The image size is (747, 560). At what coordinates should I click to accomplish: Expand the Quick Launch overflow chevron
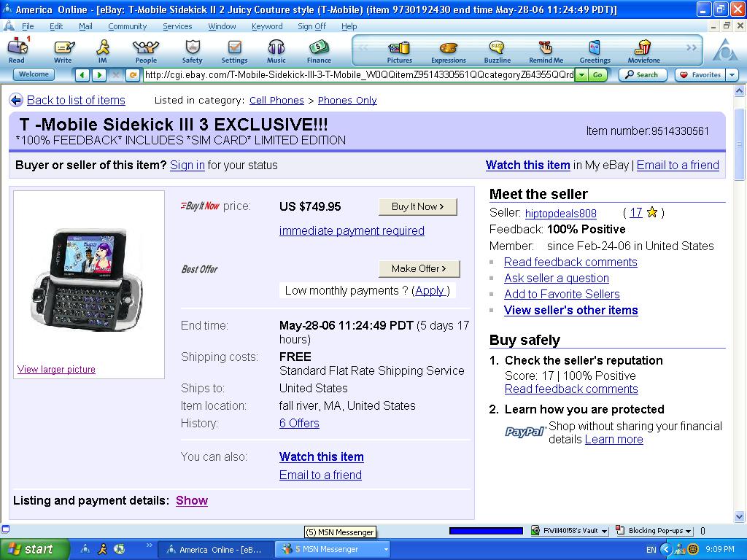(149, 545)
